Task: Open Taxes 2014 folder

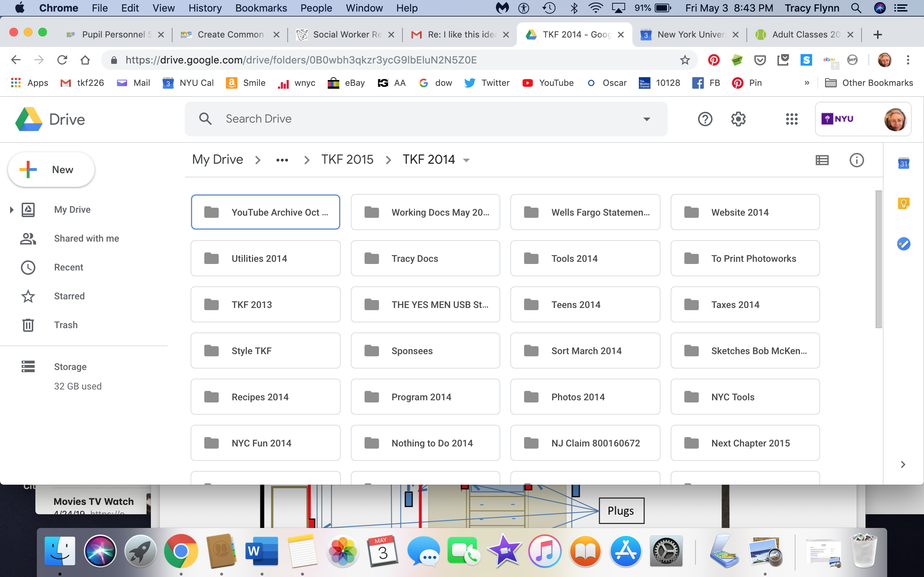Action: [x=745, y=304]
